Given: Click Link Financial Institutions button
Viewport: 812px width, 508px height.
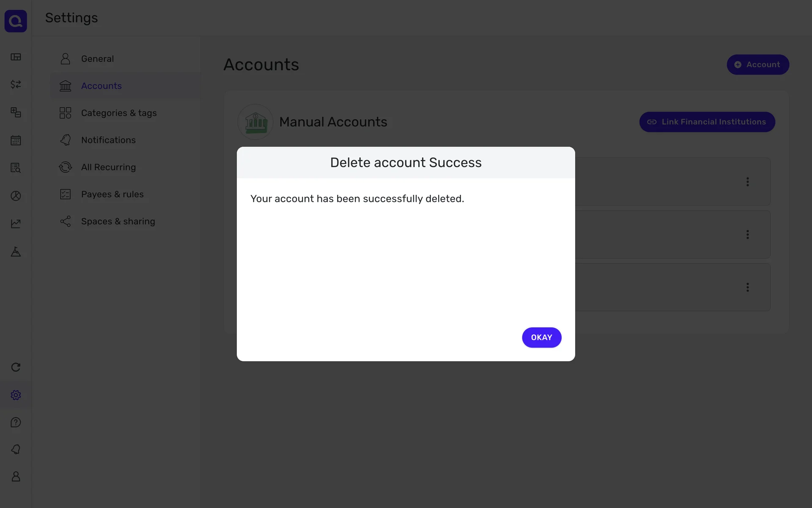Looking at the screenshot, I should (x=707, y=122).
